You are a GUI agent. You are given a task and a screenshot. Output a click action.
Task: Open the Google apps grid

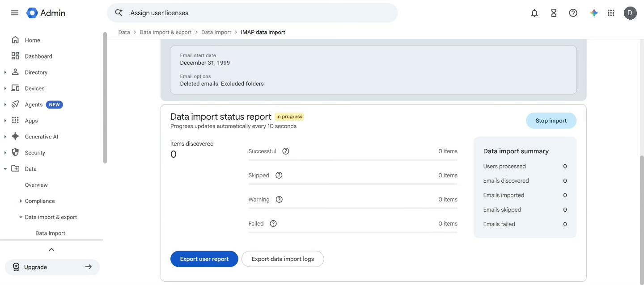[x=611, y=13]
